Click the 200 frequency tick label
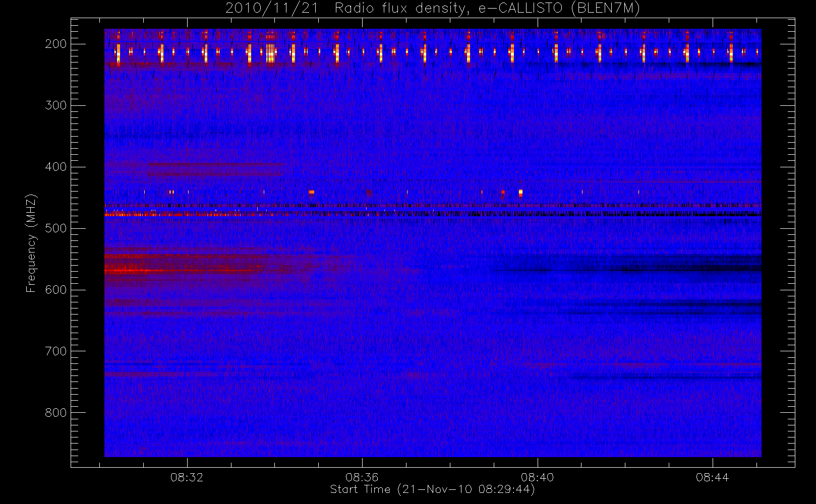The height and width of the screenshot is (504, 816). tap(56, 44)
